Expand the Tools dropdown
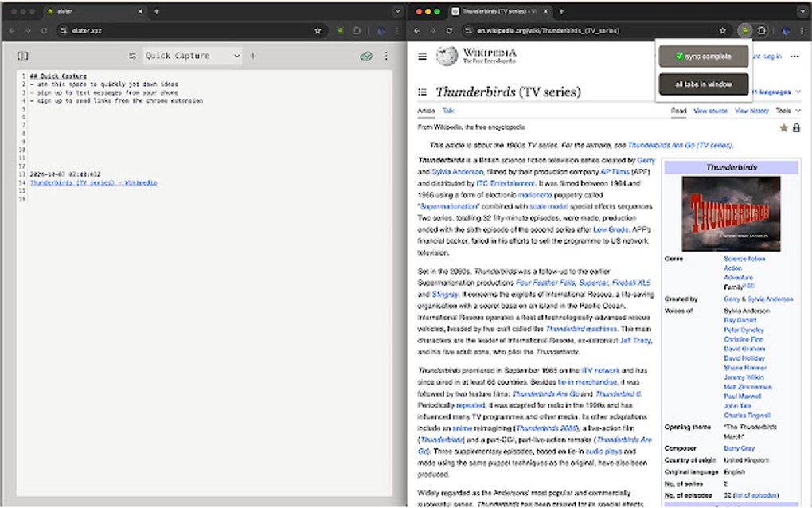The width and height of the screenshot is (812, 508). [787, 111]
